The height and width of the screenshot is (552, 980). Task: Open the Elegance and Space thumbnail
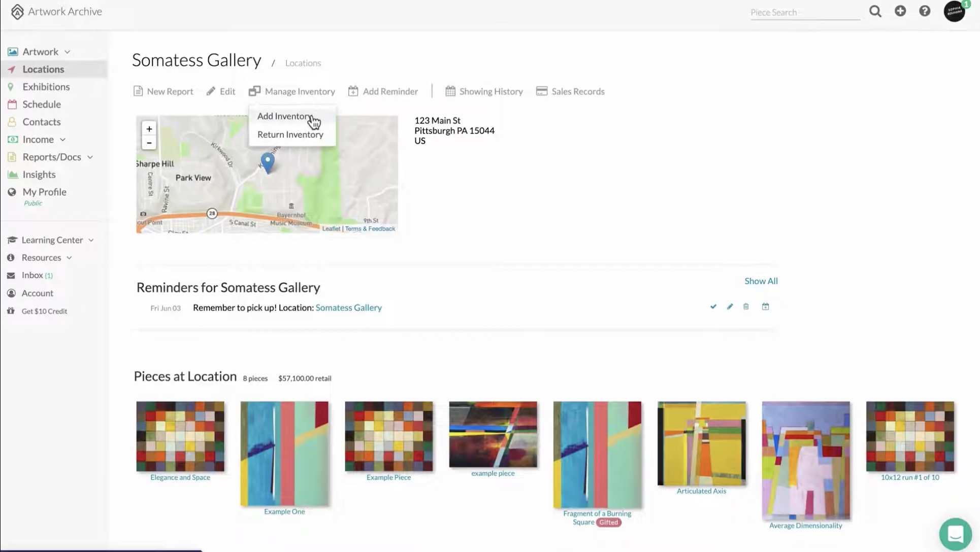click(180, 436)
